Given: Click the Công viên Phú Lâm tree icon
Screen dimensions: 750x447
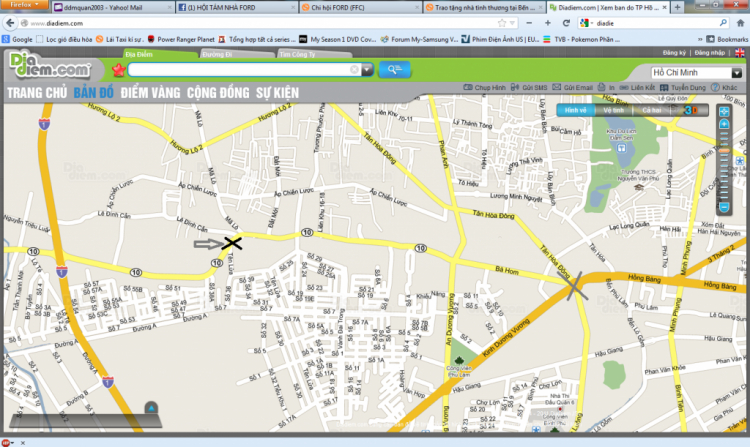Looking at the screenshot, I should (x=459, y=360).
